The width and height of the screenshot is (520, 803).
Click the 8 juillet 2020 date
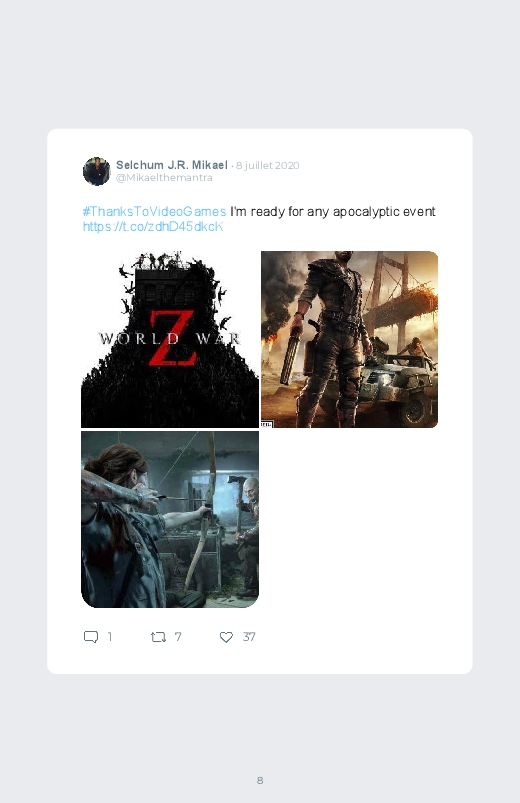pos(267,165)
